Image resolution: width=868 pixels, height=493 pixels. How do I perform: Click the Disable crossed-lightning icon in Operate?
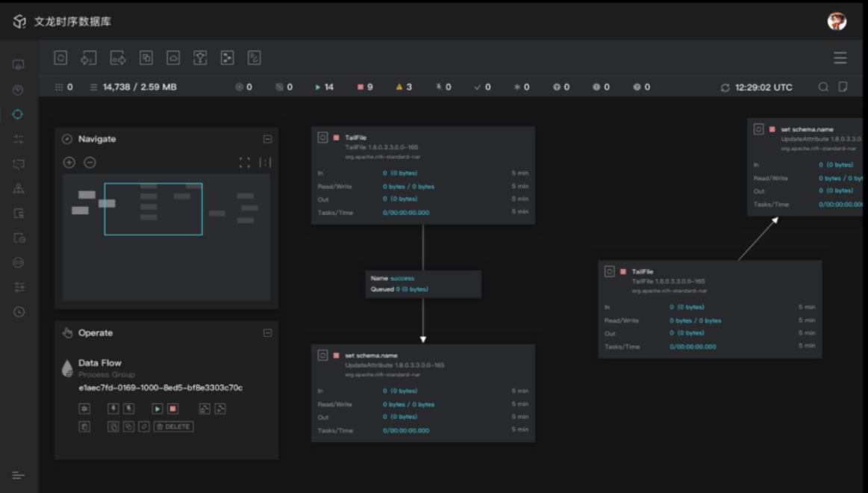tap(128, 409)
